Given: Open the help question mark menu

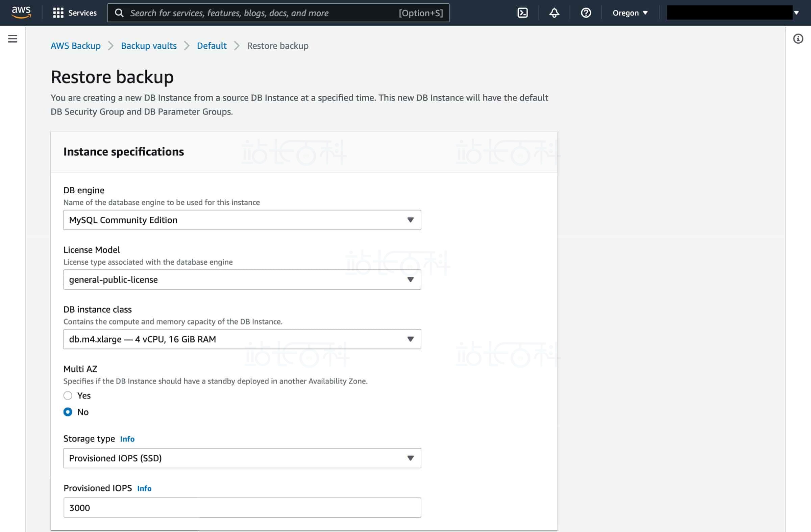Looking at the screenshot, I should coord(586,13).
